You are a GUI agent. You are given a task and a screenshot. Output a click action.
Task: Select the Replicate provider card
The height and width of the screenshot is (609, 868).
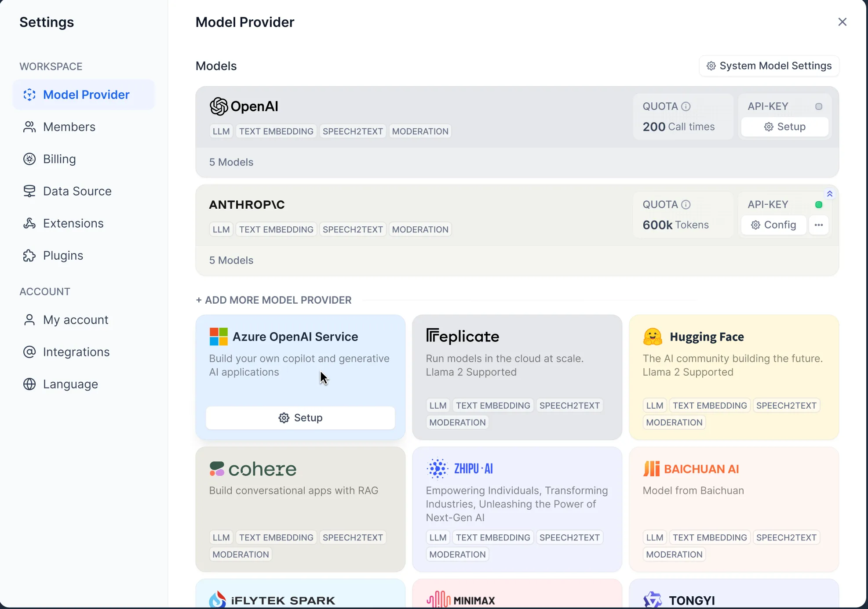point(517,377)
